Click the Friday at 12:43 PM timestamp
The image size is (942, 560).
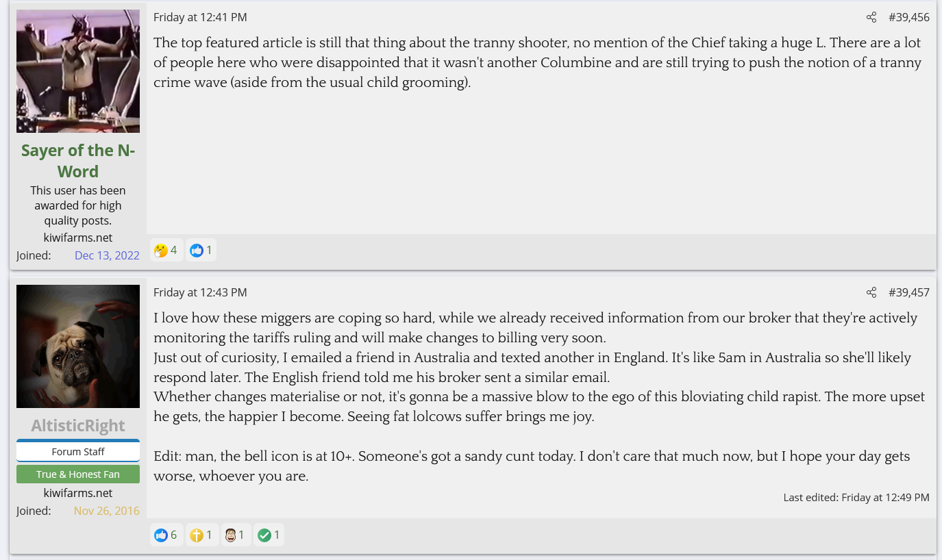pos(200,293)
